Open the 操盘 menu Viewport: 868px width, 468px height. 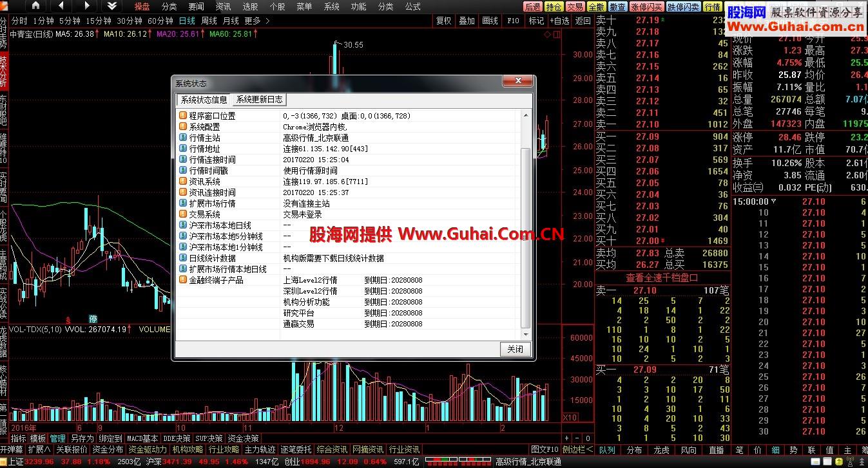pyautogui.click(x=142, y=6)
